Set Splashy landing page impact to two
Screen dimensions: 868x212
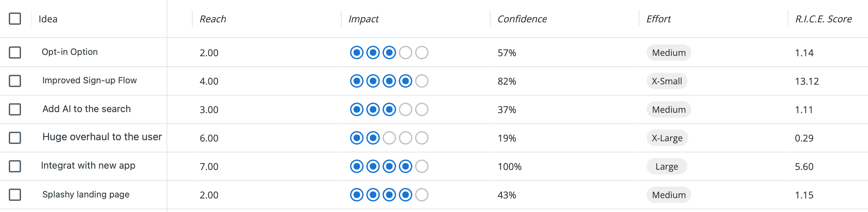tap(373, 195)
